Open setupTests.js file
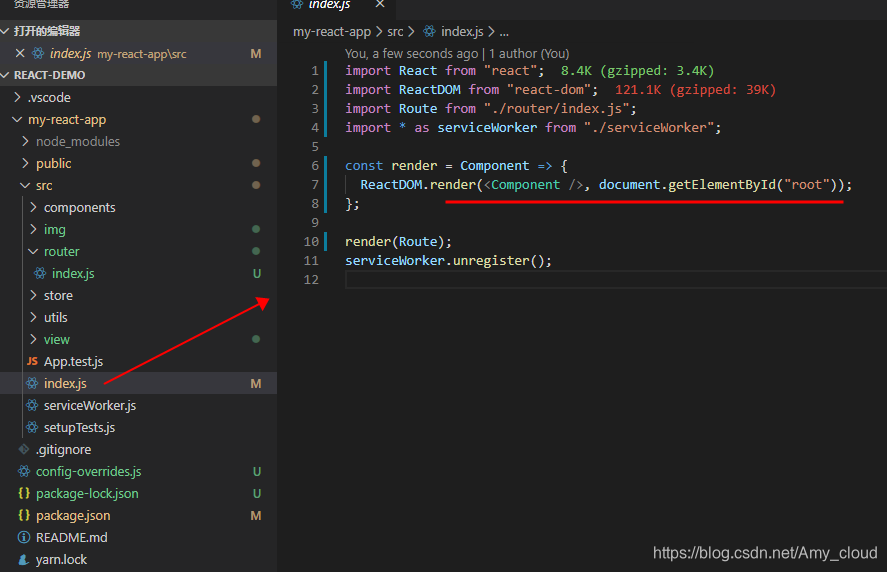 tap(79, 427)
